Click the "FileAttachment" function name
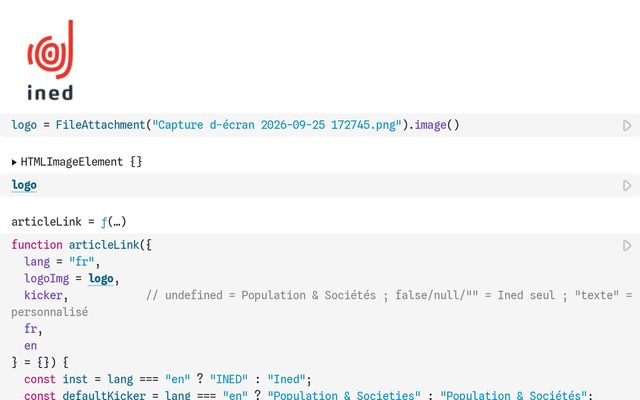The height and width of the screenshot is (400, 640). coord(100,125)
